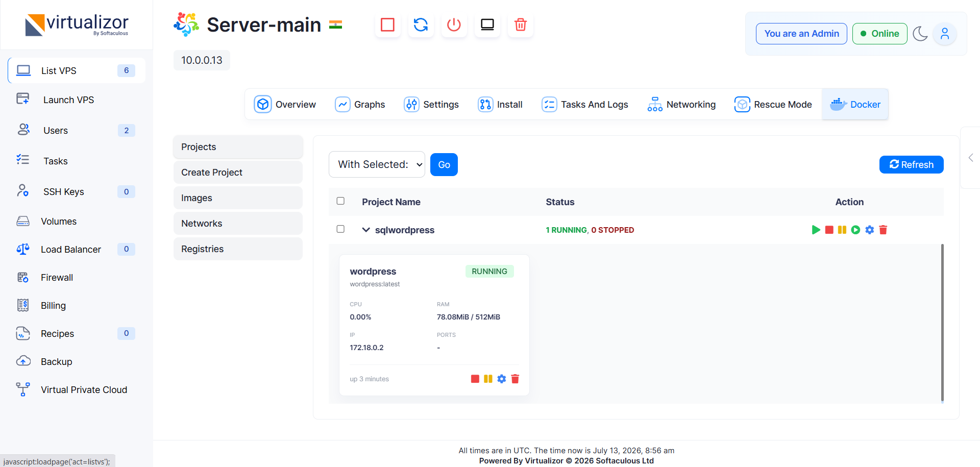This screenshot has height=467, width=980.
Task: Open sqlwordpress project settings gear
Action: (x=869, y=230)
